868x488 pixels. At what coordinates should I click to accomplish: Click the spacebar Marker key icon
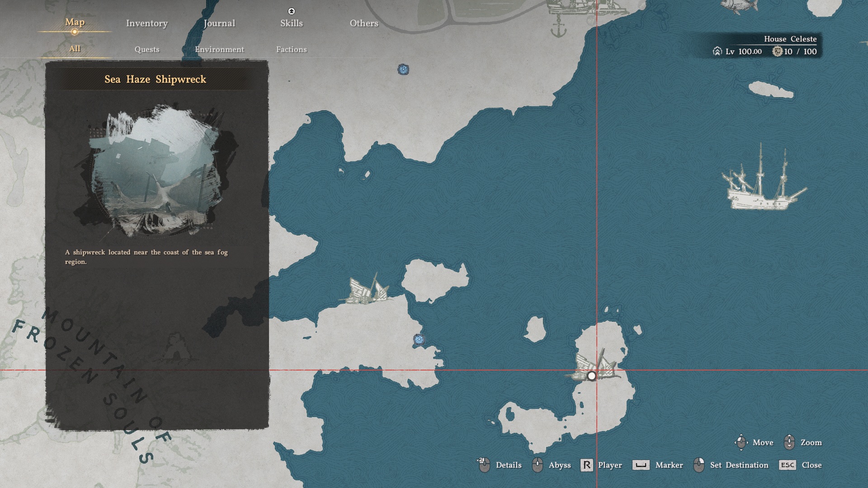(641, 465)
